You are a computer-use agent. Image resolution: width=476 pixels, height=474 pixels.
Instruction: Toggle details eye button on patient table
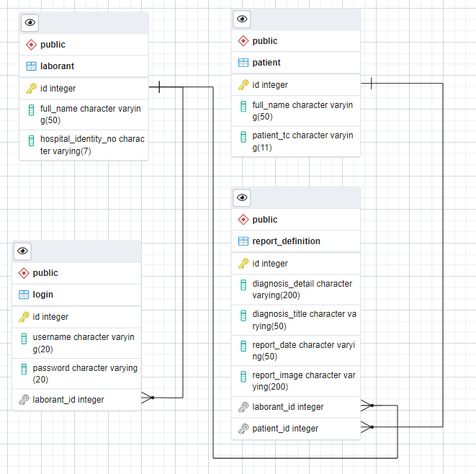tap(242, 19)
